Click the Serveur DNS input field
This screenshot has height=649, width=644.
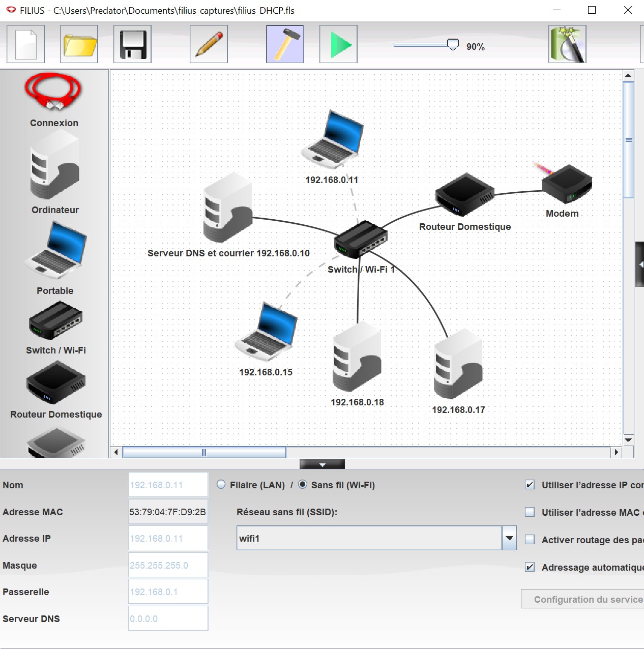[168, 618]
